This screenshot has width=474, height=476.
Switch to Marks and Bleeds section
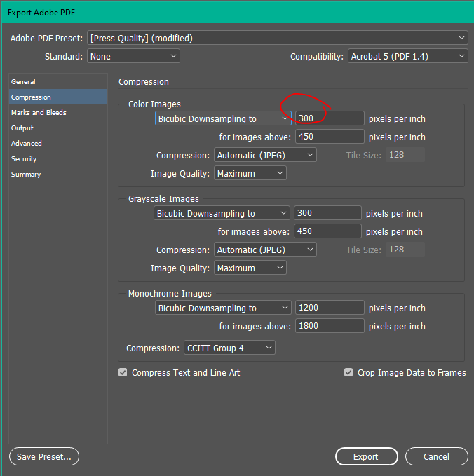[x=39, y=113]
